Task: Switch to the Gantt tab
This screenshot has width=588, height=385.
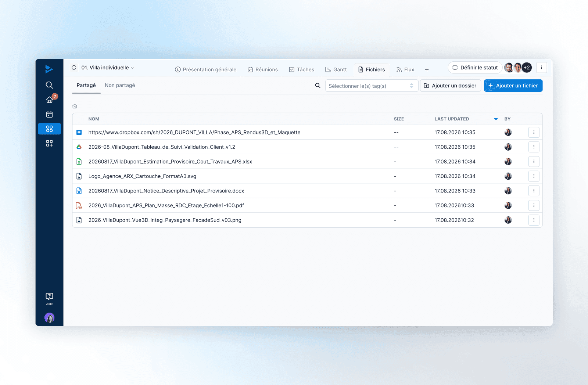Action: click(336, 69)
